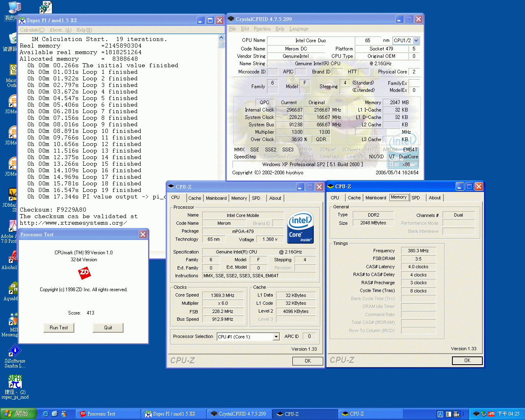Open the CPU1/2 dropdown in CrystalCPUID
525x420 pixels.
(416, 41)
